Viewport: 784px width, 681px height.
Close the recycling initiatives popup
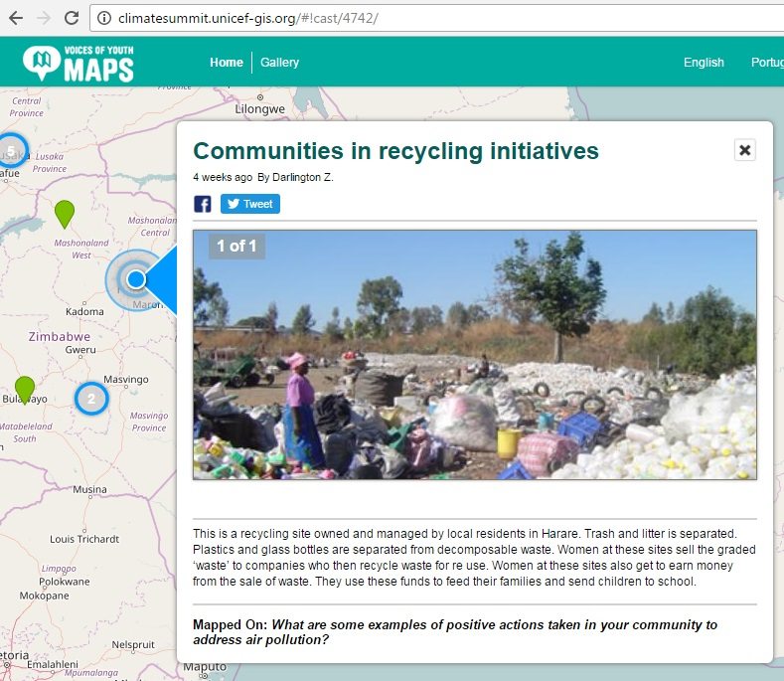point(745,150)
